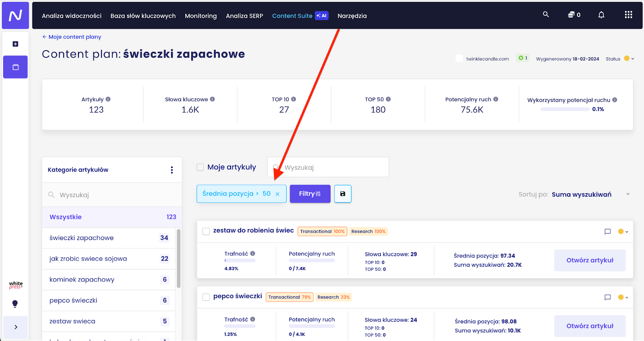Select the zestaw swieca category
The height and width of the screenshot is (341, 644).
click(x=109, y=322)
